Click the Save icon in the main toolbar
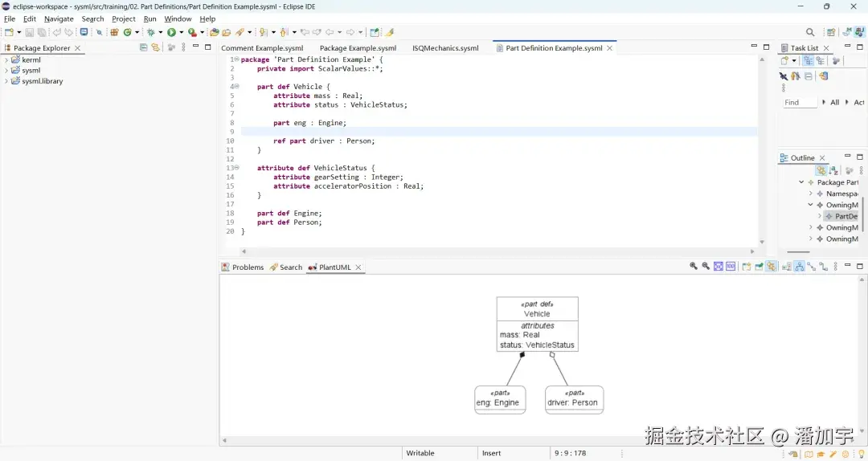The image size is (868, 461). (x=30, y=32)
